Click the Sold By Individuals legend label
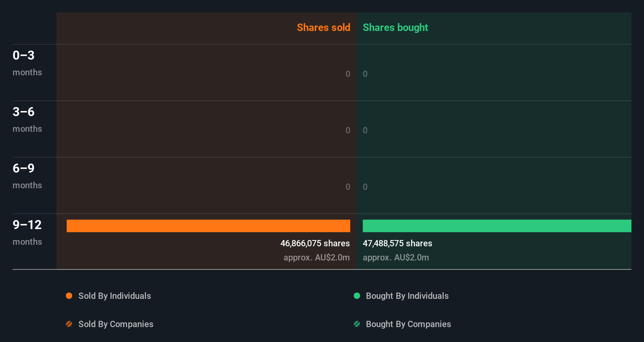The width and height of the screenshot is (644, 342). click(115, 296)
